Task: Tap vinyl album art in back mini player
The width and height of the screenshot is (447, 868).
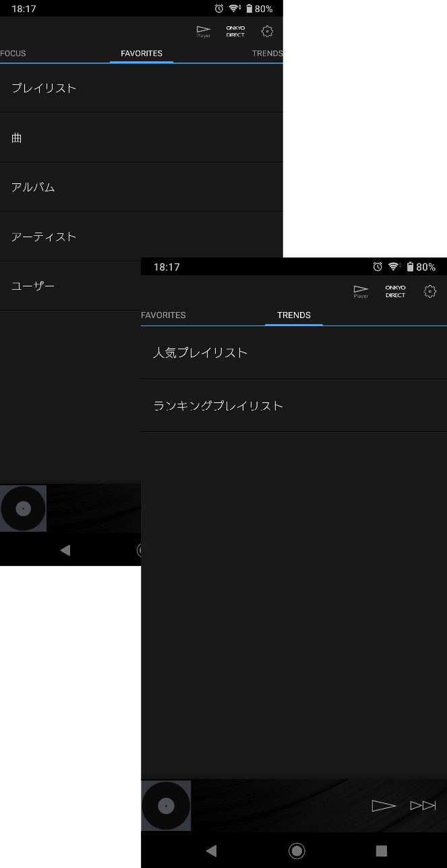Action: 23,508
